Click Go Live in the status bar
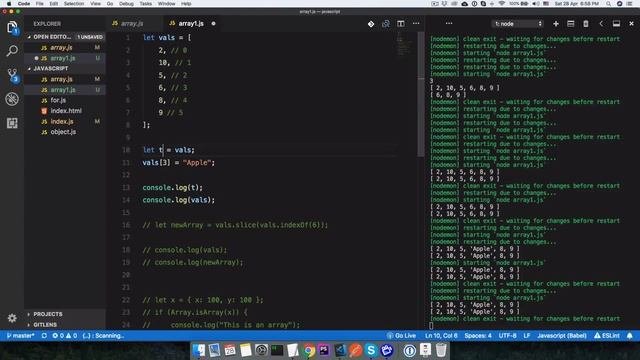 point(401,336)
